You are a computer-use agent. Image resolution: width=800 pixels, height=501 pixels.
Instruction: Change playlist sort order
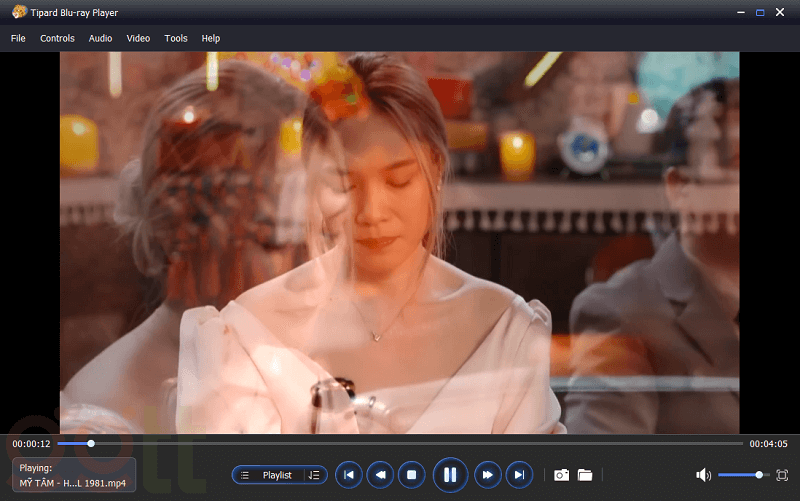pyautogui.click(x=314, y=475)
